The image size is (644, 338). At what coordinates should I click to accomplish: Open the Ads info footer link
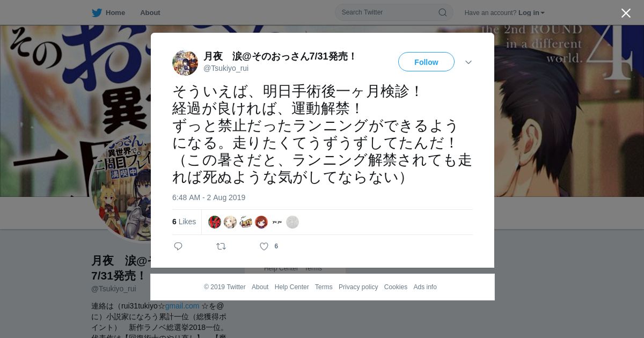(x=425, y=287)
